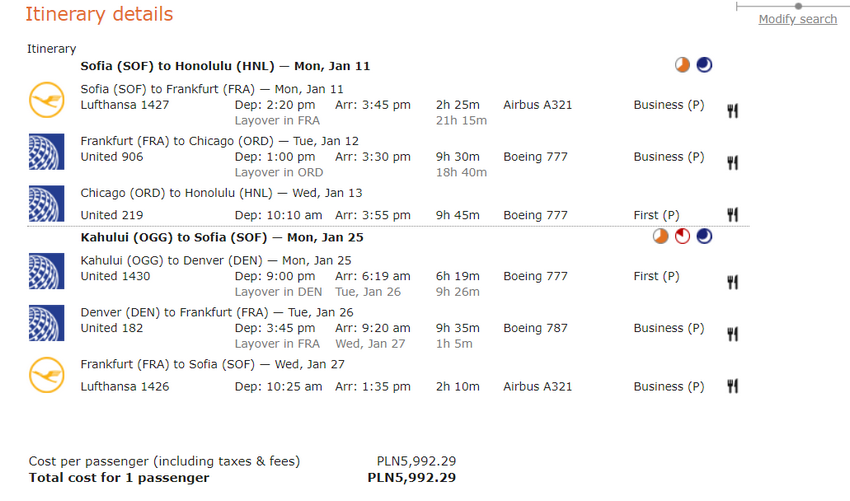Click the slider handle above Modify search
The width and height of the screenshot is (850, 501).
coord(798,6)
